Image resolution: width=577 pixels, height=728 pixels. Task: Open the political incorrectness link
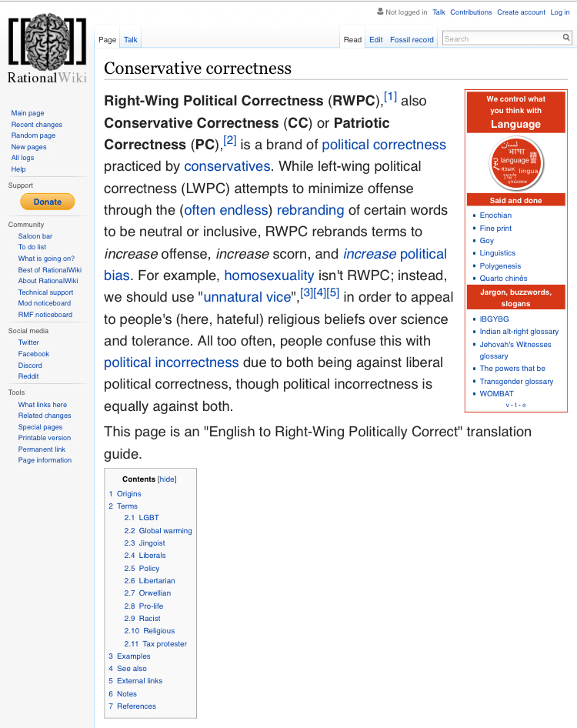click(x=172, y=362)
